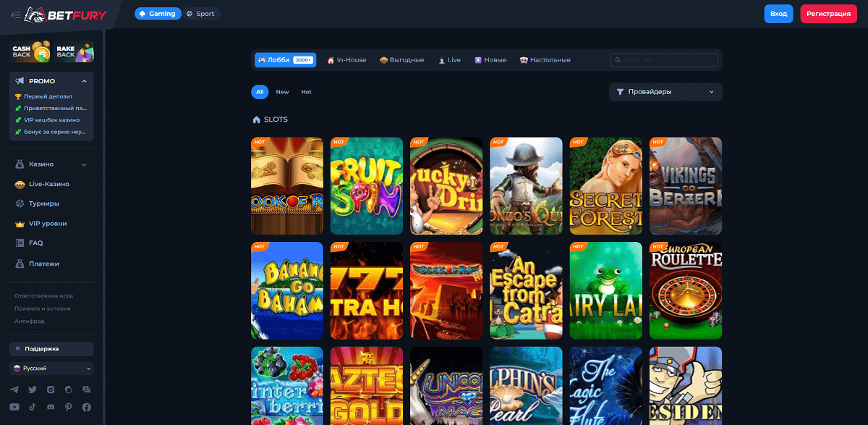Open the Провайдеры dropdown
The height and width of the screenshot is (425, 868).
[665, 92]
